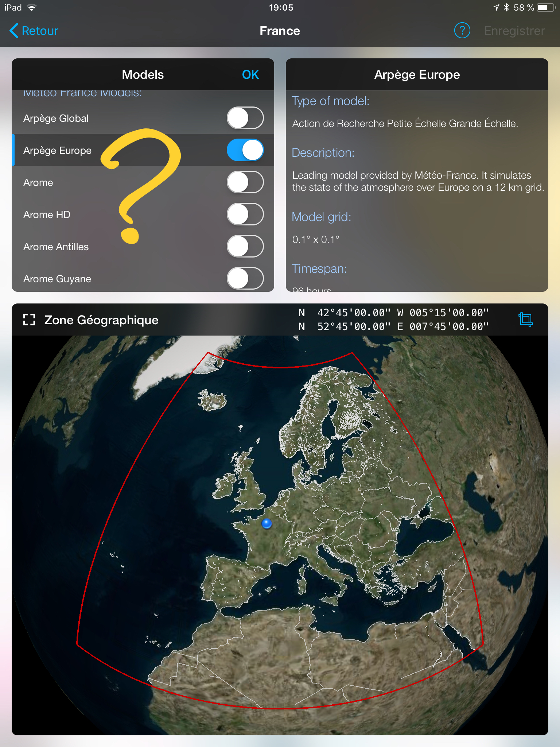
Task: Tap the blue location marker on the map
Action: [267, 524]
